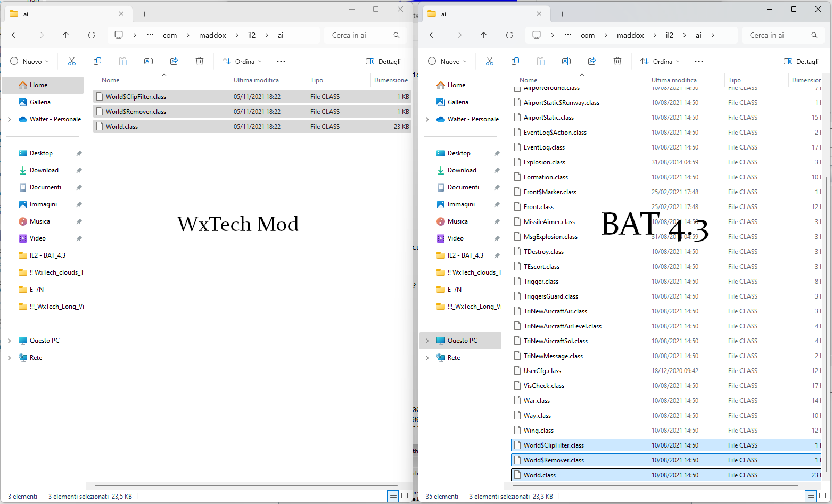832x504 pixels.
Task: Click com breadcrumb in left address bar
Action: pyautogui.click(x=170, y=35)
